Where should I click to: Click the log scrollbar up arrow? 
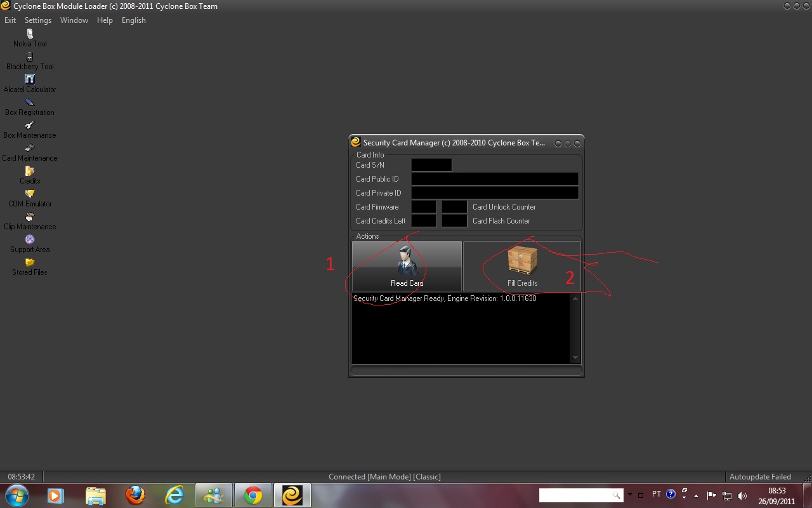click(x=575, y=298)
